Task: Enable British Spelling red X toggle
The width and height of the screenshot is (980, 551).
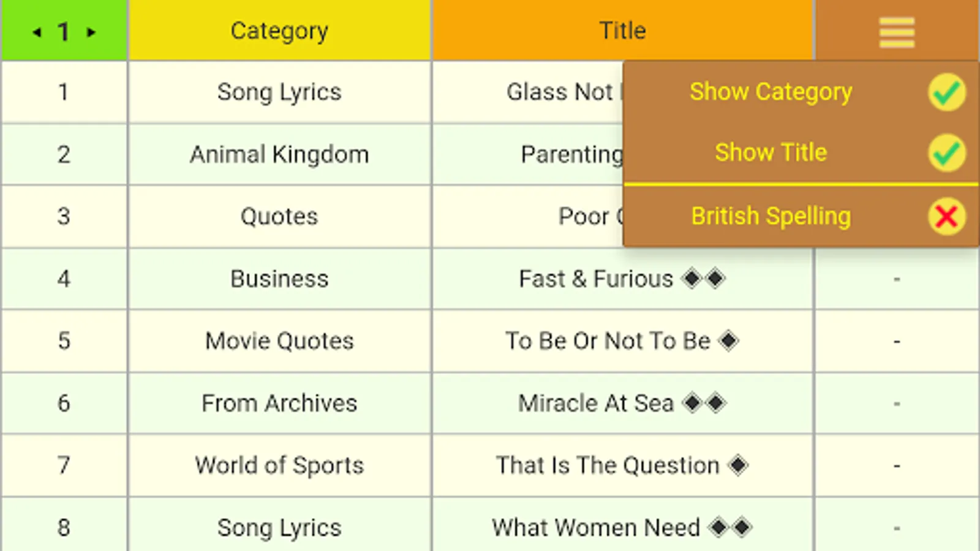Action: click(x=946, y=216)
